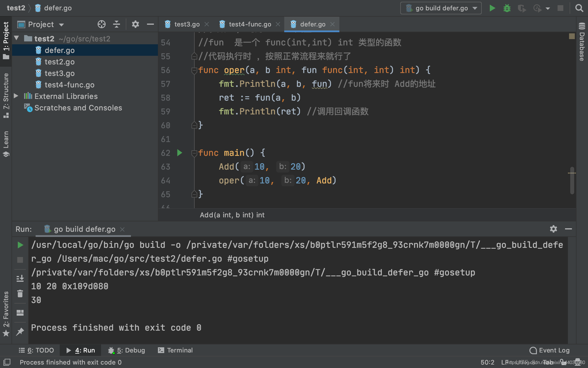Start debugging with the bug icon
Image resolution: width=588 pixels, height=368 pixels.
tap(507, 8)
